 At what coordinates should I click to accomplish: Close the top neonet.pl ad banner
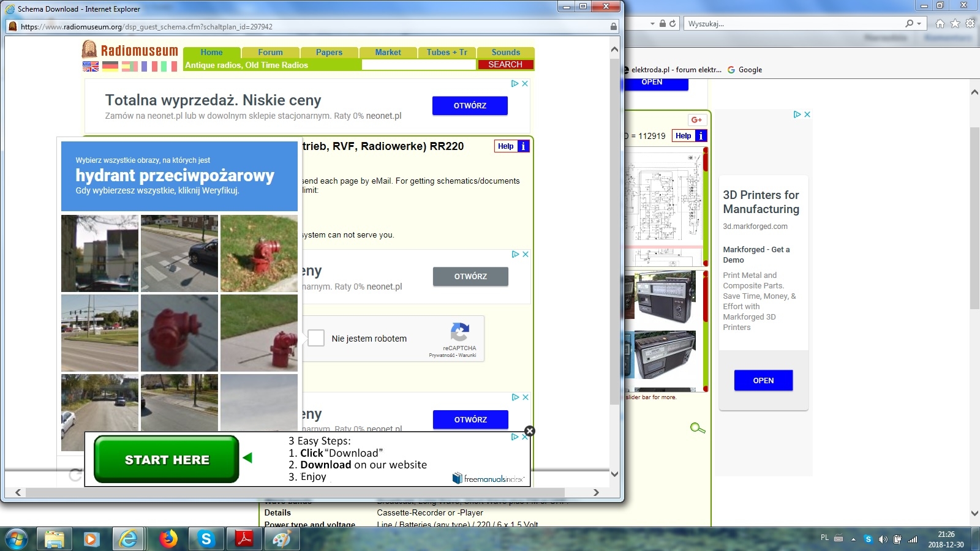525,83
